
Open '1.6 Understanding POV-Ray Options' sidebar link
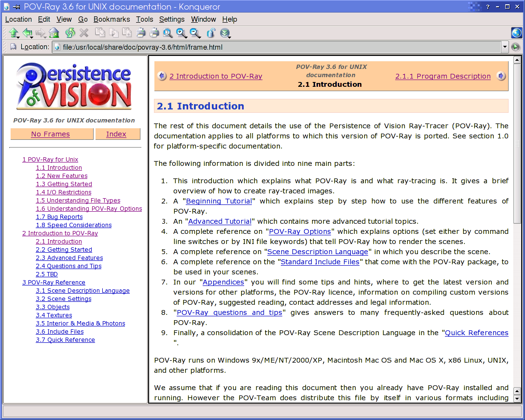click(89, 209)
